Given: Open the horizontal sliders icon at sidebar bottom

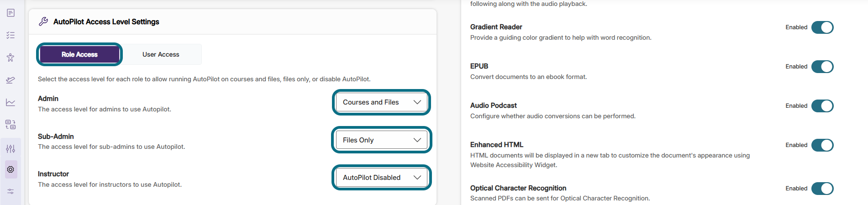Looking at the screenshot, I should pos(11,191).
